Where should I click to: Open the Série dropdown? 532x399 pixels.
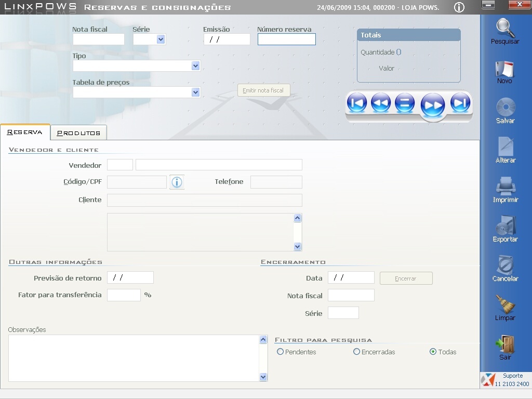coord(161,39)
